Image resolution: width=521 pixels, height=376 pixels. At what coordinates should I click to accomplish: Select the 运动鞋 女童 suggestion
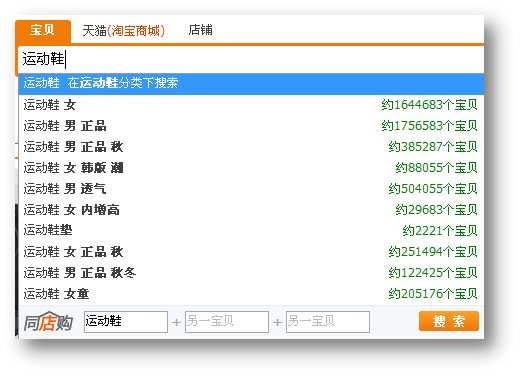click(251, 294)
